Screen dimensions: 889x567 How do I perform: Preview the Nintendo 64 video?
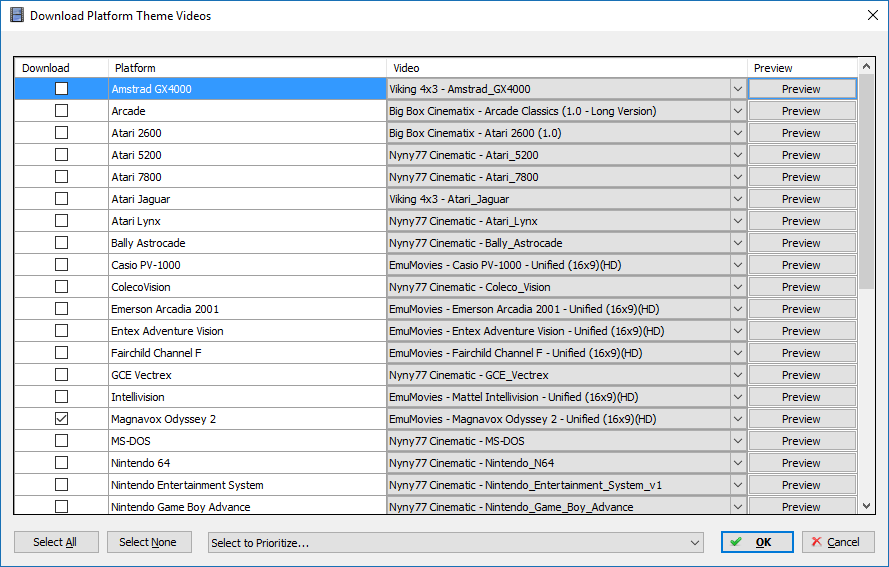coord(802,463)
